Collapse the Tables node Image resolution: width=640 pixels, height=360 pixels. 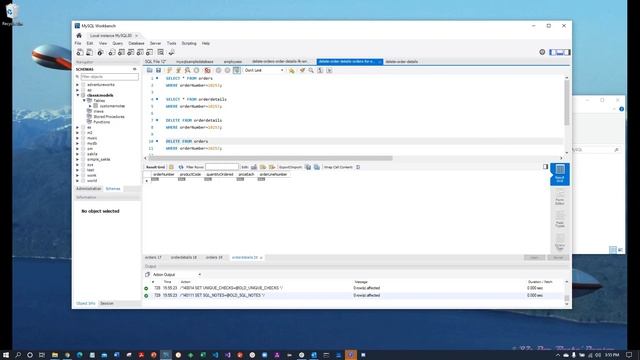click(x=84, y=100)
